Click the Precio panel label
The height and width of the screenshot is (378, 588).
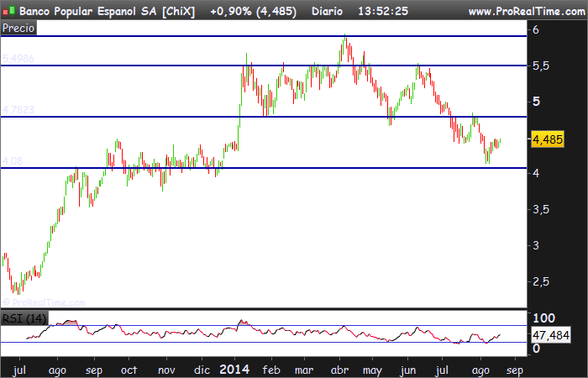[x=18, y=28]
